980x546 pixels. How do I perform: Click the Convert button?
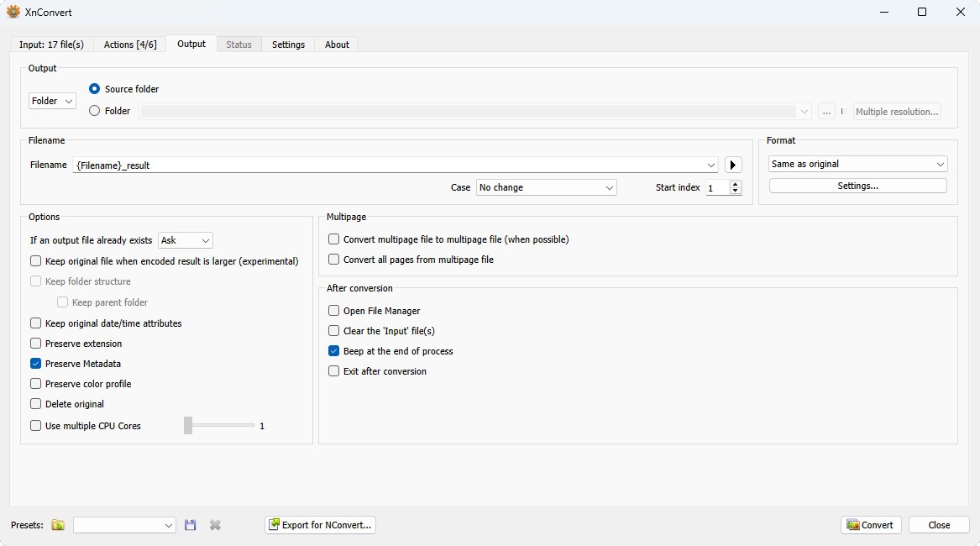[871, 525]
